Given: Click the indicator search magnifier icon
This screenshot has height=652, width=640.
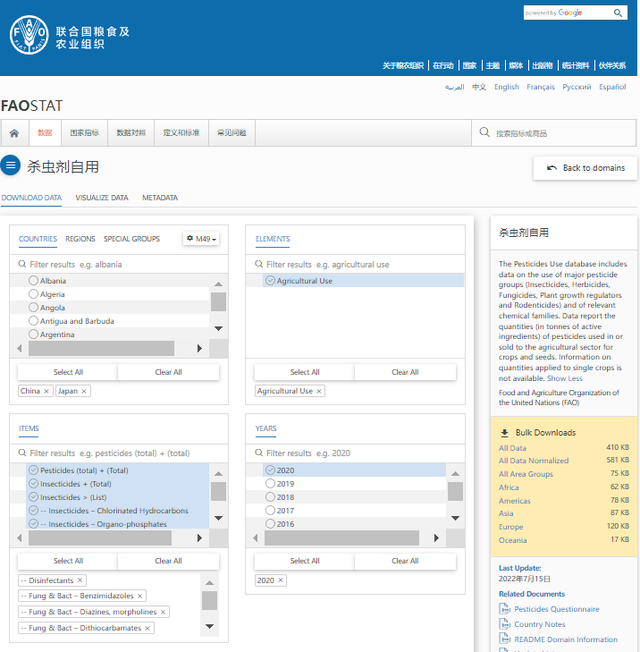Looking at the screenshot, I should click(x=484, y=133).
